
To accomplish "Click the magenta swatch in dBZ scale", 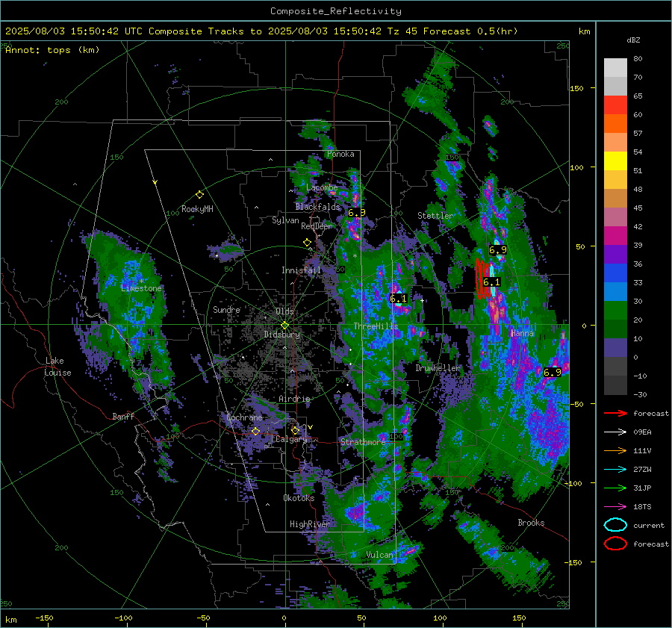I will point(615,235).
